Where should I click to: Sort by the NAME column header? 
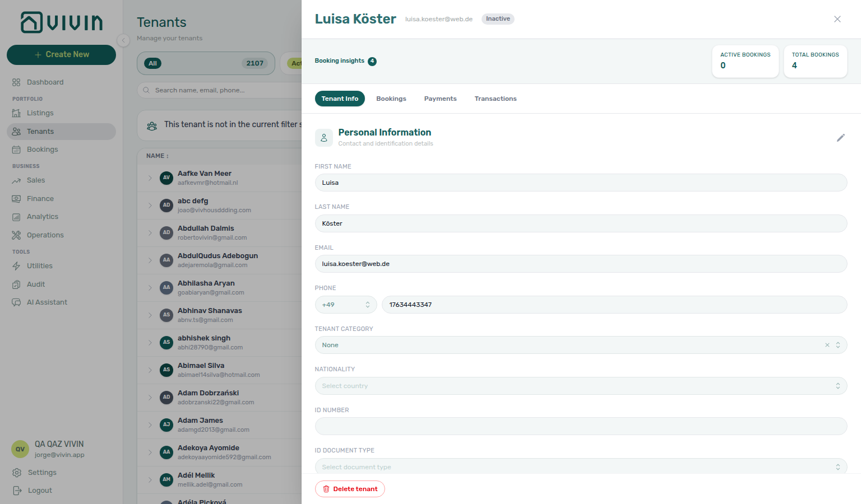pyautogui.click(x=157, y=156)
